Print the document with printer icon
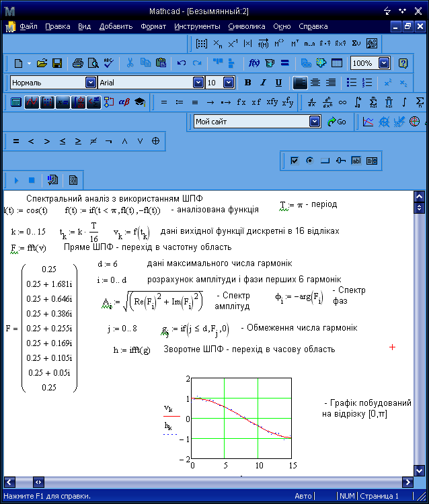 [x=77, y=63]
